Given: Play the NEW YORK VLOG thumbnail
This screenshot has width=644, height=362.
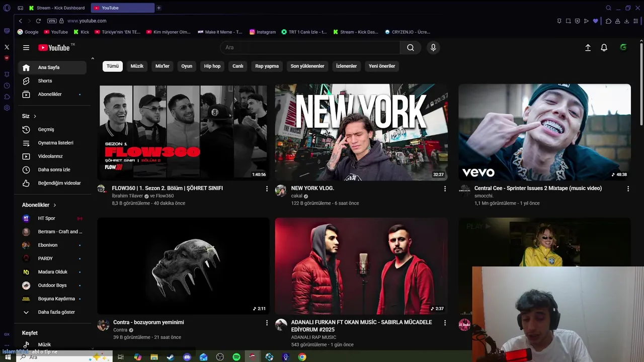Looking at the screenshot, I should 361,132.
